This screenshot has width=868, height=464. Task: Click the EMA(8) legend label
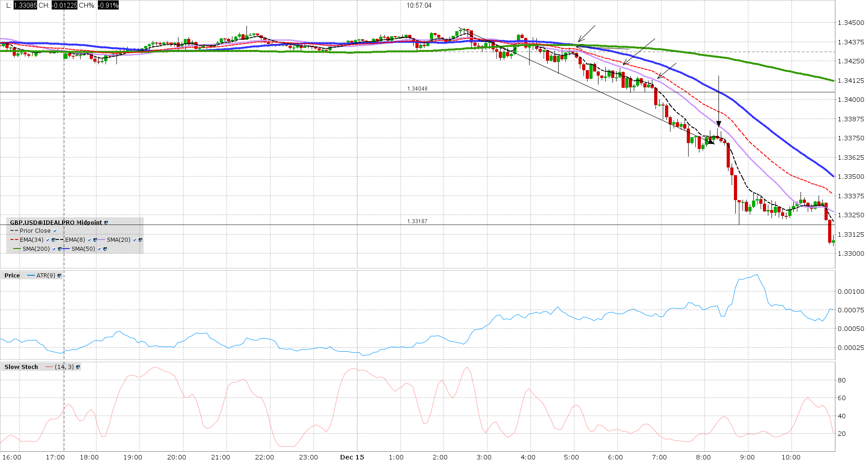click(x=75, y=240)
